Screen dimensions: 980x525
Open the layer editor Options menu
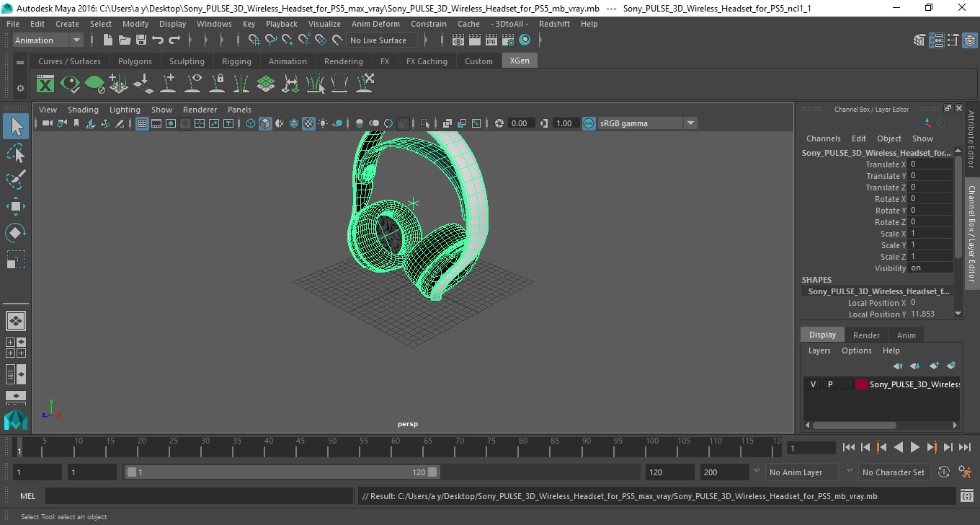click(x=856, y=350)
